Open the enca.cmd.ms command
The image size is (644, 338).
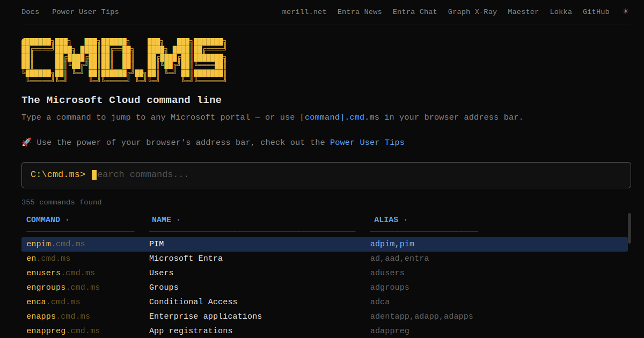[x=53, y=302]
